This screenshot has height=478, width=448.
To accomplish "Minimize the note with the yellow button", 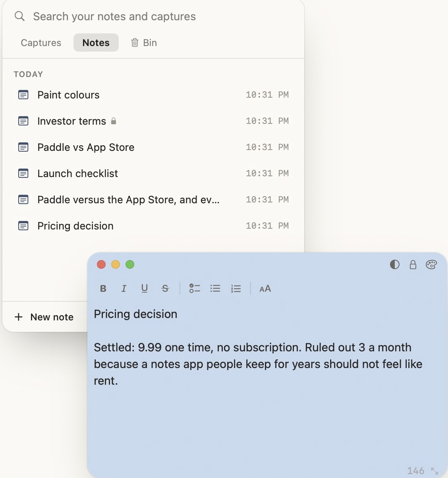I will (x=116, y=264).
